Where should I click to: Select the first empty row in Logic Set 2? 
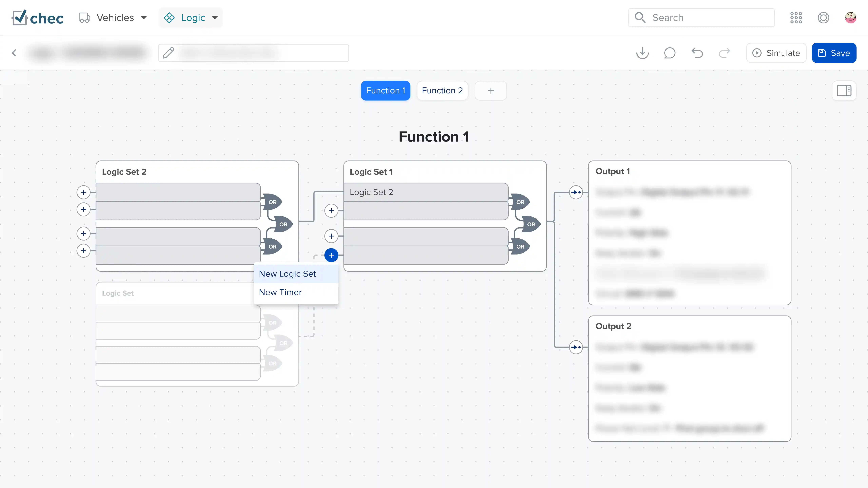tap(178, 192)
